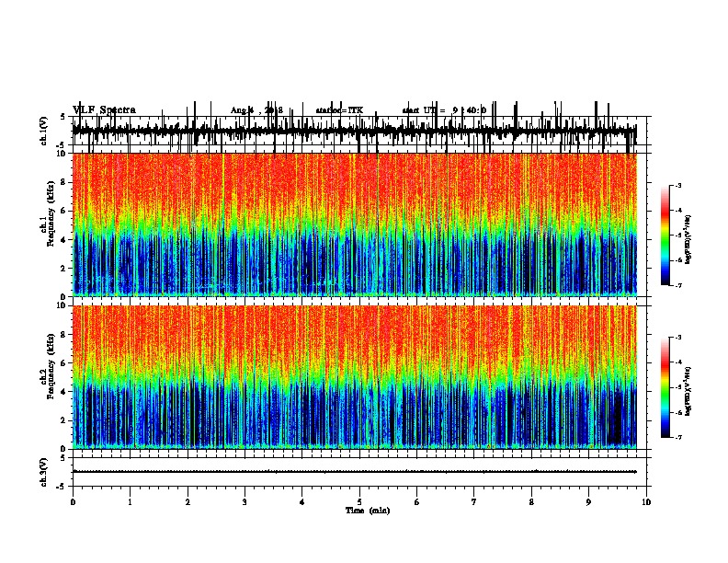728x563 pixels.
Task: Click the "ch.2 Frequency (kHz)" axis label
Action: pyautogui.click(x=47, y=366)
